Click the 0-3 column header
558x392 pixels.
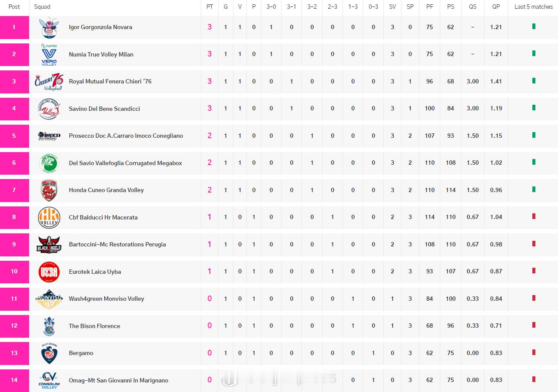point(373,7)
